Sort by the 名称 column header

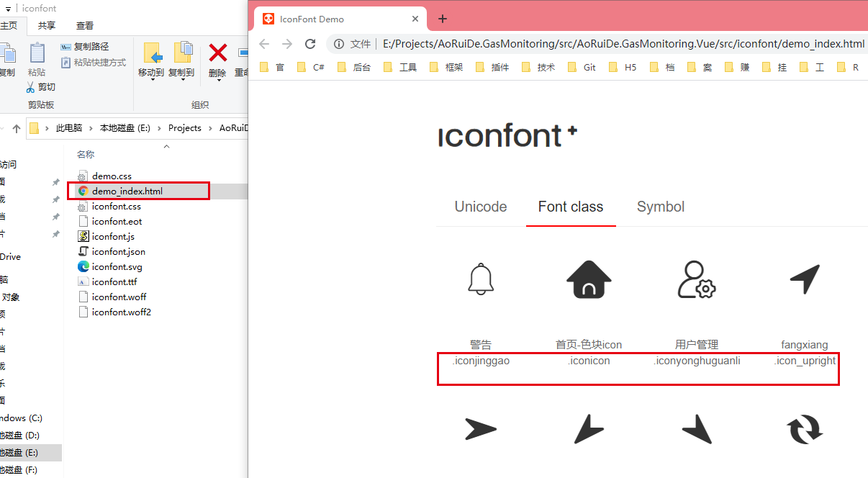[x=86, y=154]
